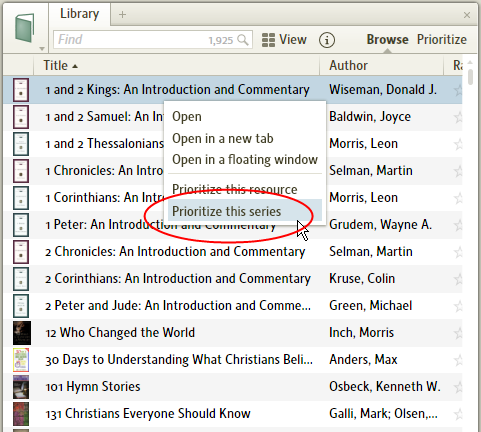Viewport: 481px width, 432px height.
Task: Click cover icon for 2 Chronicles
Action: (x=21, y=252)
